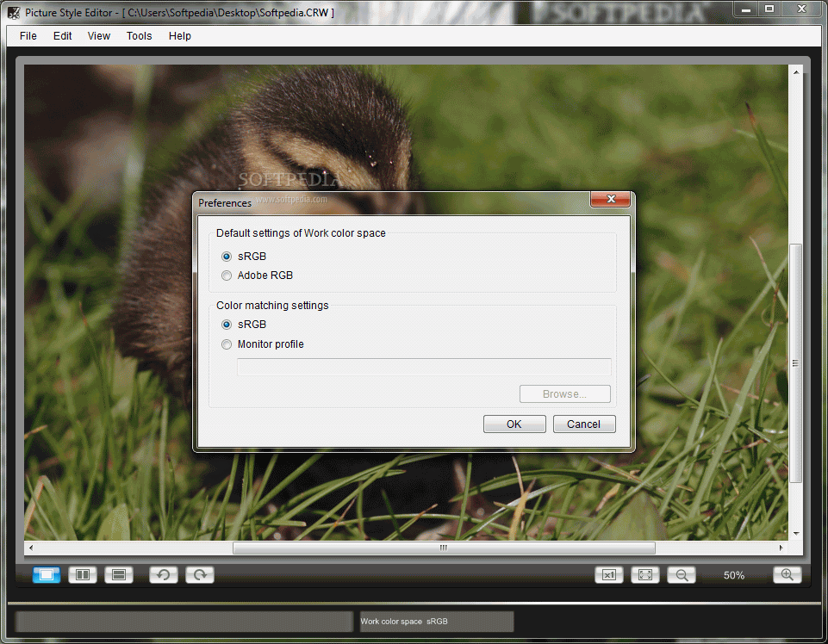828x644 pixels.
Task: Click the monitor profile path field
Action: point(424,367)
